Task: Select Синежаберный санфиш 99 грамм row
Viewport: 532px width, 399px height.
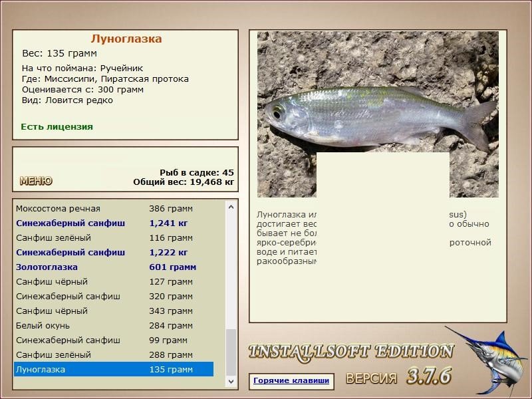Action: pos(114,340)
